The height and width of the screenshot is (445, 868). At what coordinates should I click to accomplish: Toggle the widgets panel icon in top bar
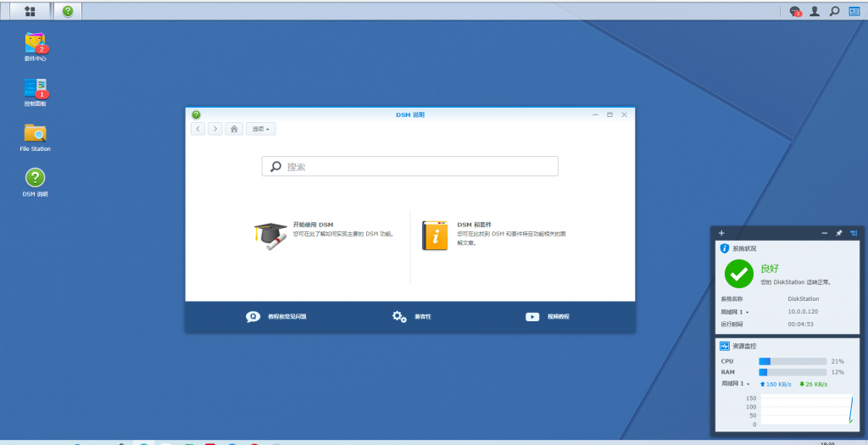854,11
